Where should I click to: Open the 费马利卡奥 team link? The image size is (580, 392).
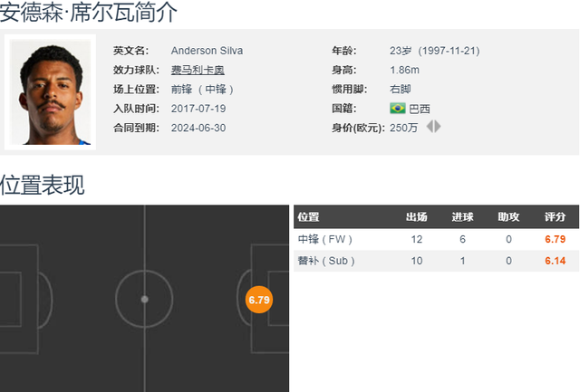[198, 70]
